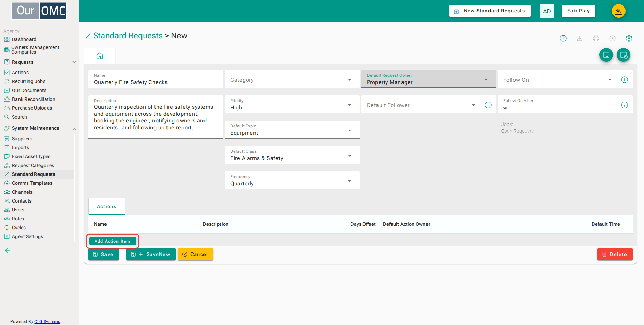Open the Default Topic dropdown

292,130
